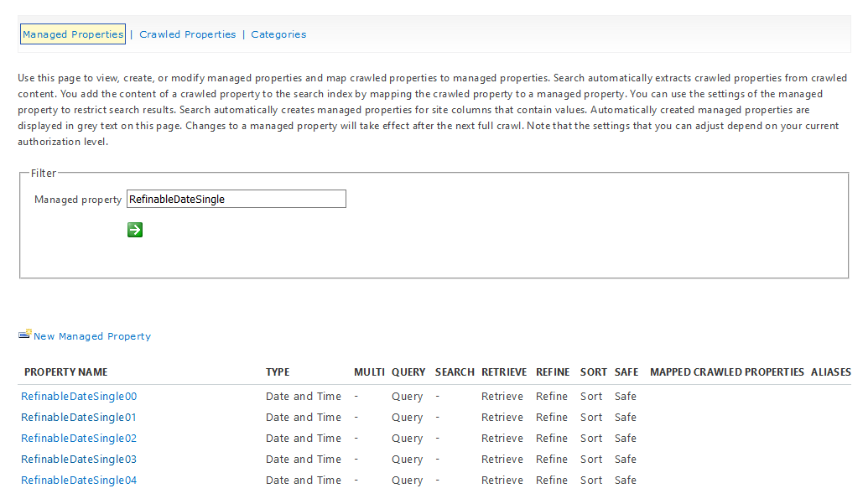Open the RefinableDateSingle00 property
The width and height of the screenshot is (863, 504).
[78, 396]
